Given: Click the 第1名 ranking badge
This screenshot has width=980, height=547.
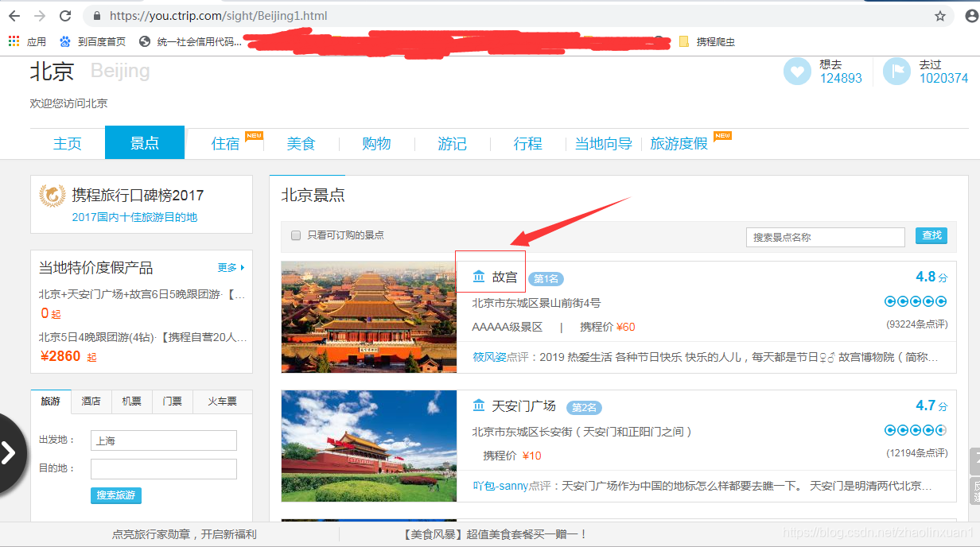Looking at the screenshot, I should pyautogui.click(x=546, y=279).
